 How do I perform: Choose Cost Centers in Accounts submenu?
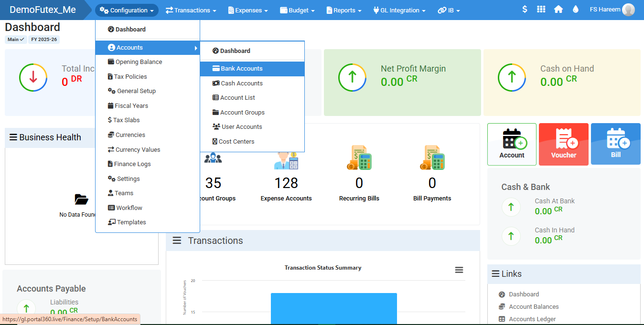coord(236,142)
